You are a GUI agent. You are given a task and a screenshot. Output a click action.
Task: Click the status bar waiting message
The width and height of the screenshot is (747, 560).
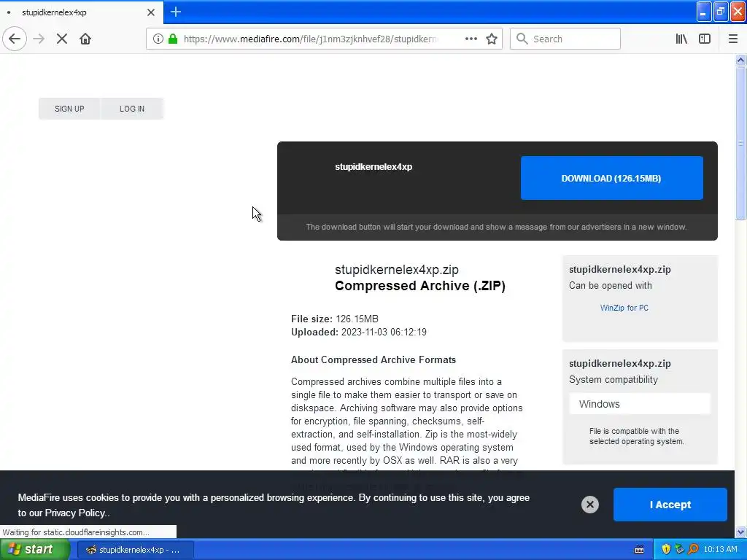(x=76, y=532)
